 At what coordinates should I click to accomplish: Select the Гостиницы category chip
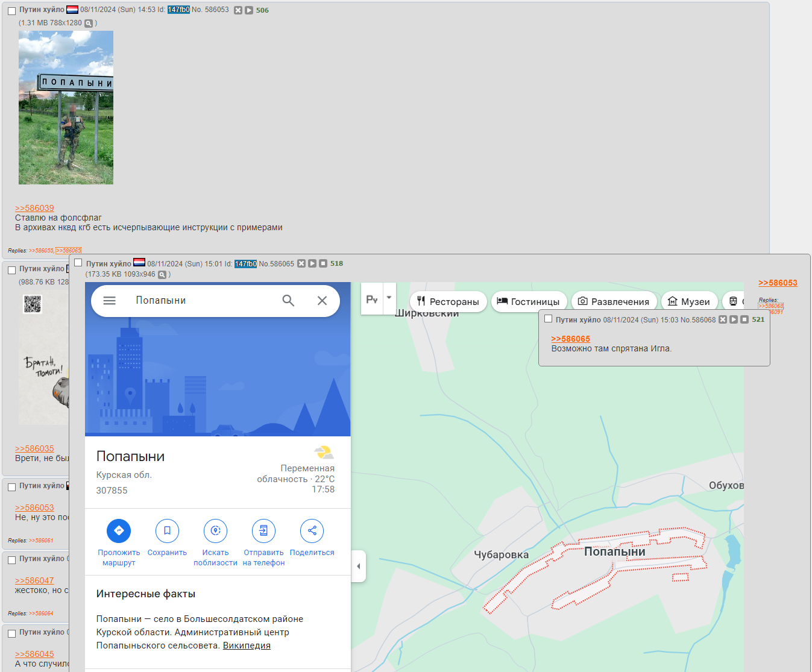click(x=529, y=302)
